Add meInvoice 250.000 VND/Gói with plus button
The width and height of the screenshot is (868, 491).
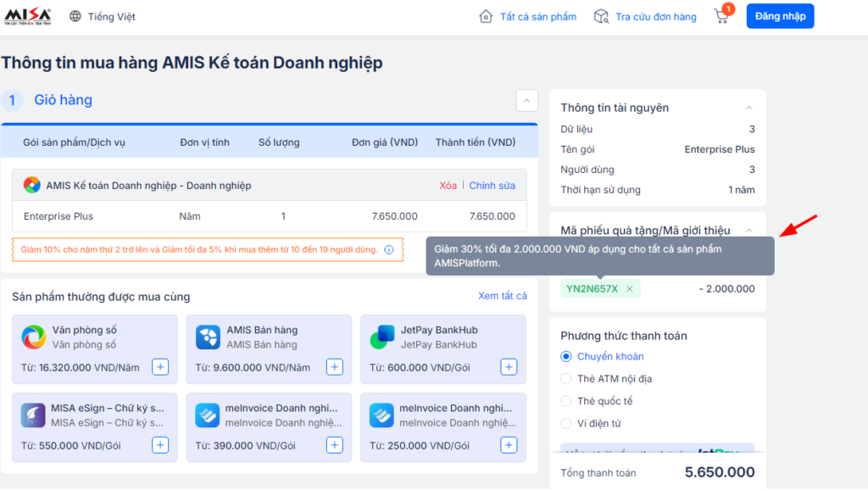point(509,445)
